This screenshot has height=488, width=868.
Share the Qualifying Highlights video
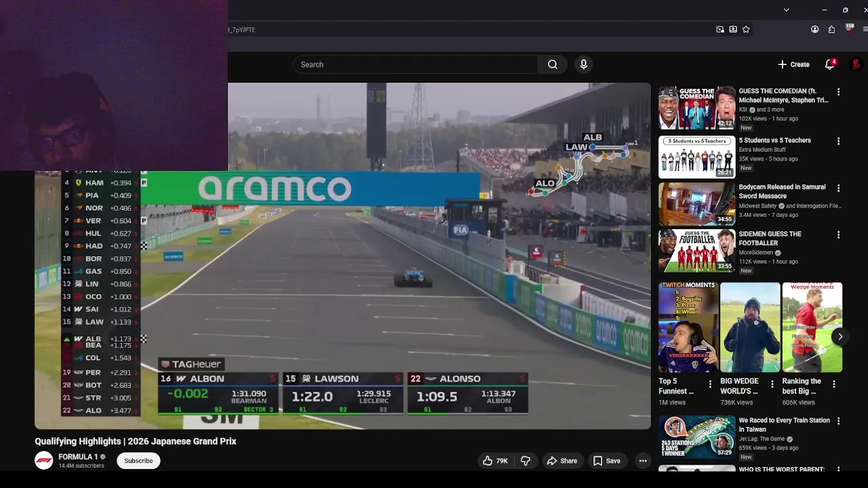click(x=562, y=461)
